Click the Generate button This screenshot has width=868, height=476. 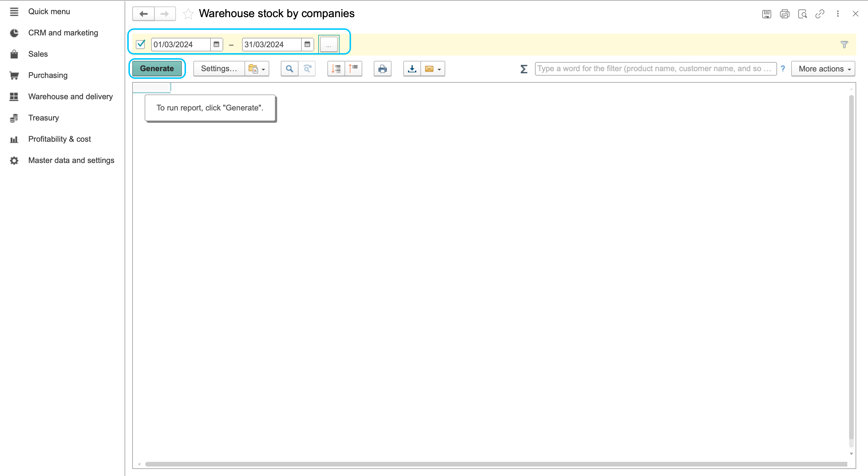pyautogui.click(x=157, y=69)
